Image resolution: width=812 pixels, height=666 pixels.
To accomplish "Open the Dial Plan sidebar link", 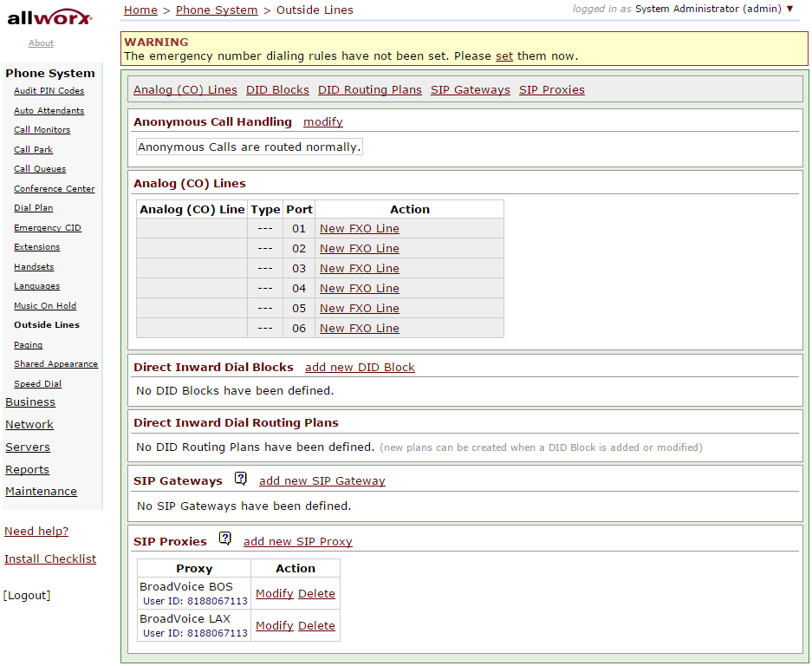I will coord(33,207).
